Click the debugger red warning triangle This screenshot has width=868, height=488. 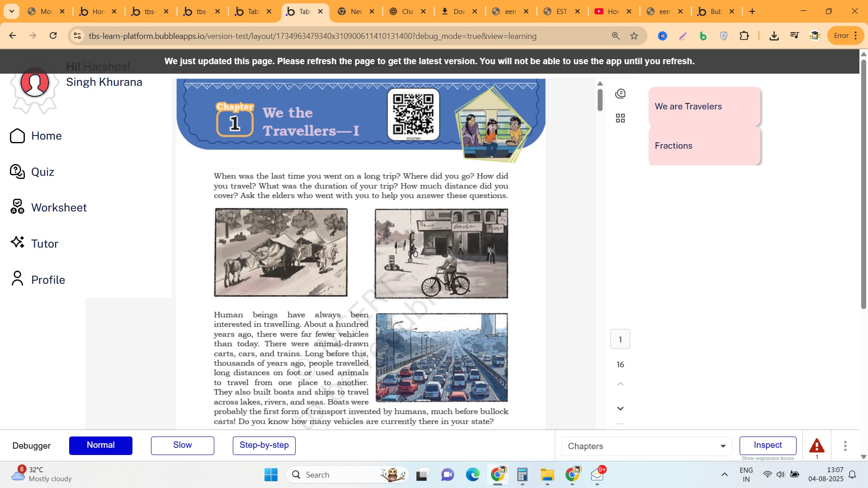click(816, 446)
